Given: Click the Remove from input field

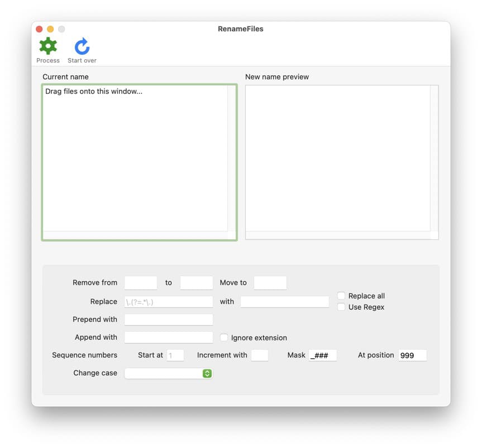Looking at the screenshot, I should [x=141, y=283].
